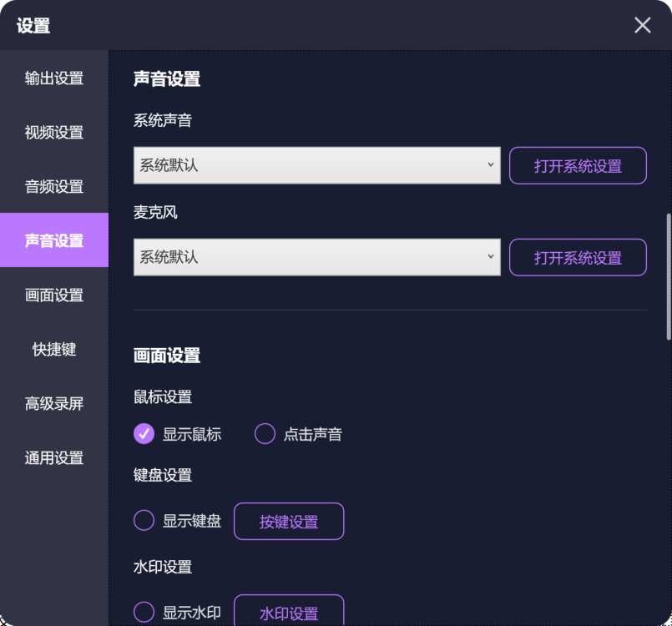This screenshot has width=672, height=626.
Task: Enable 点击声音 option
Action: [265, 433]
